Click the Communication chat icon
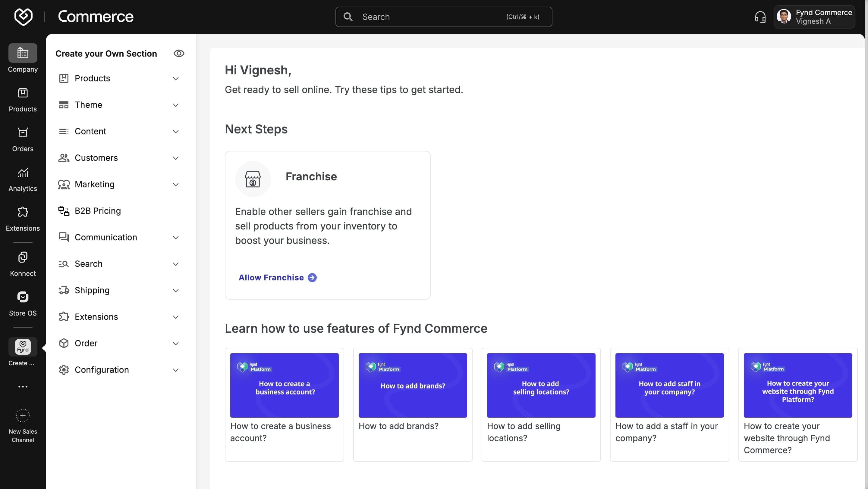The width and height of the screenshot is (868, 489). pyautogui.click(x=64, y=237)
